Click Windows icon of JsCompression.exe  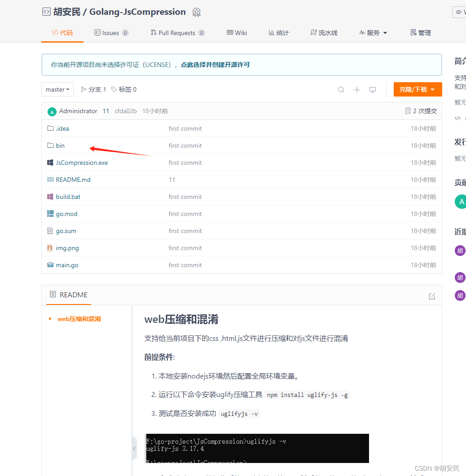tap(50, 163)
